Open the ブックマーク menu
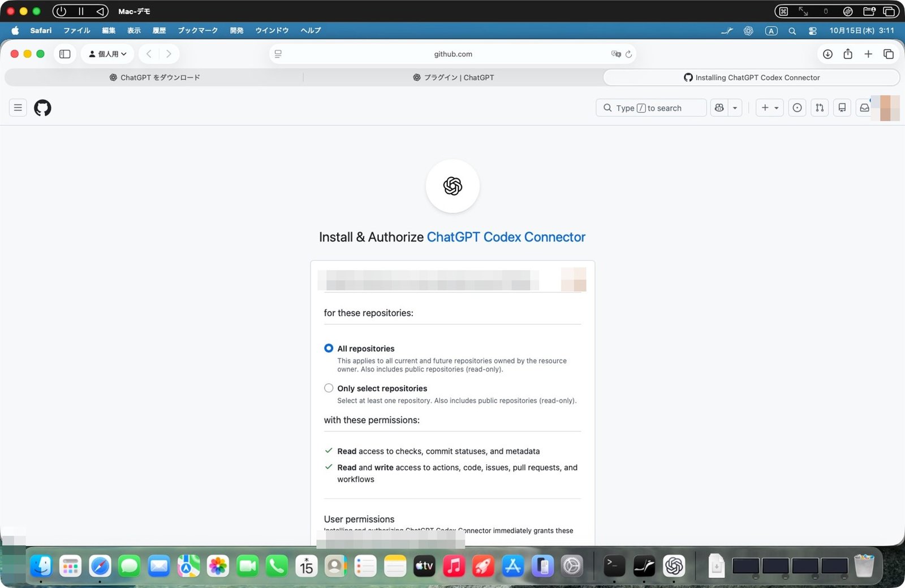The width and height of the screenshot is (905, 588). click(x=198, y=31)
